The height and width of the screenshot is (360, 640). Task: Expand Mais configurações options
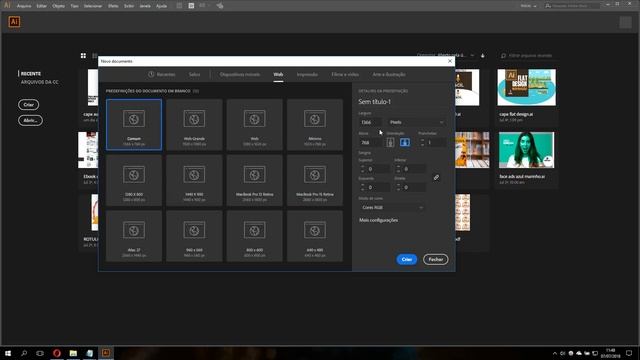pyautogui.click(x=378, y=220)
